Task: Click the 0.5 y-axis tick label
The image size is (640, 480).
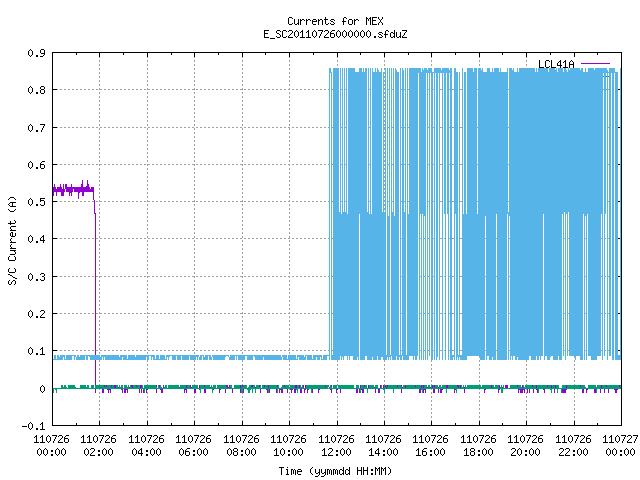Action: 36,202
